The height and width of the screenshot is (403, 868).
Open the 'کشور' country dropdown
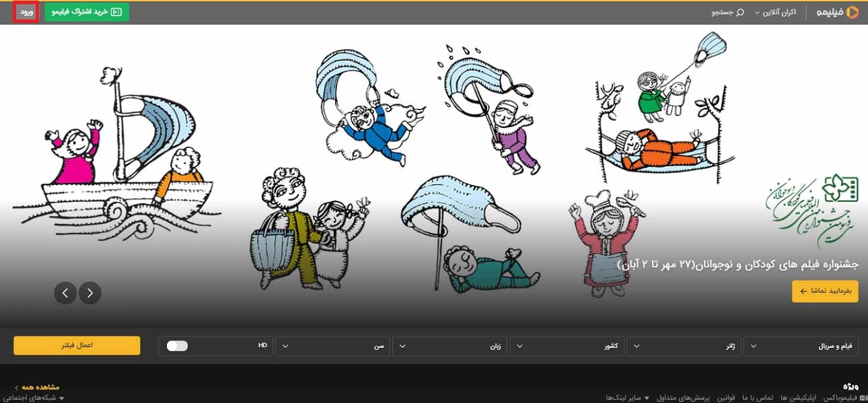[567, 346]
